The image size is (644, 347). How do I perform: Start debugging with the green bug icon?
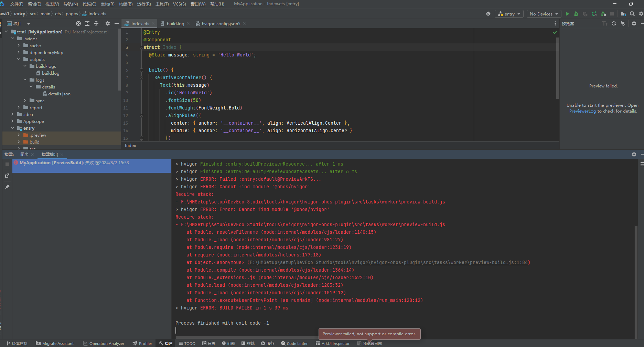[576, 14]
